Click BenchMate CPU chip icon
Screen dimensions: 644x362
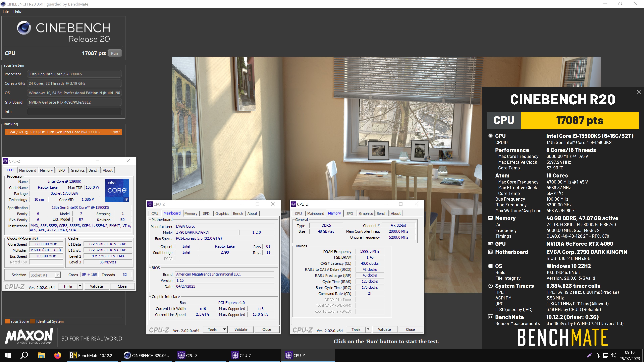coord(491,136)
